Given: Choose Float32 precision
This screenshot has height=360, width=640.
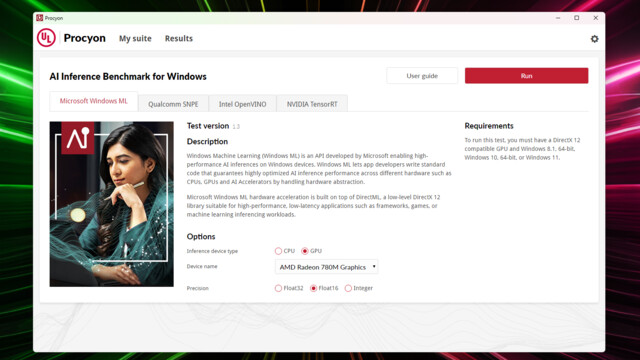Looking at the screenshot, I should click(x=278, y=288).
